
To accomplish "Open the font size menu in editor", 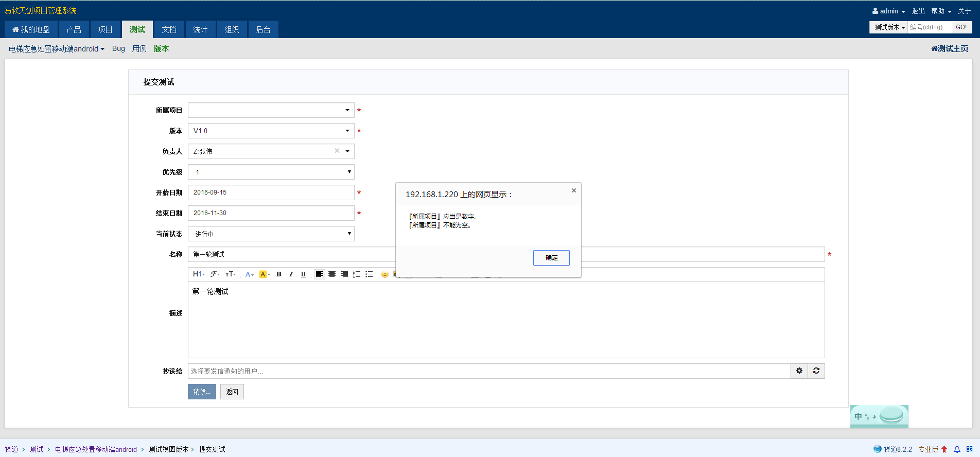I will tap(231, 274).
